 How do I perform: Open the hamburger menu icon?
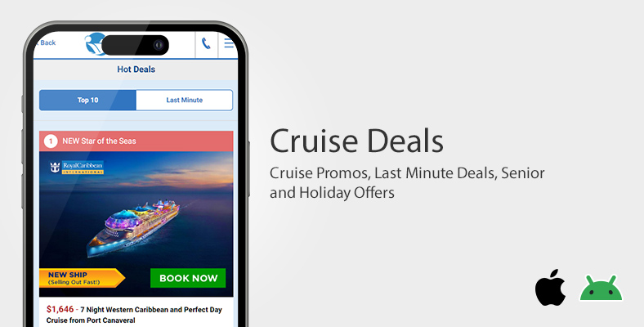tap(229, 43)
